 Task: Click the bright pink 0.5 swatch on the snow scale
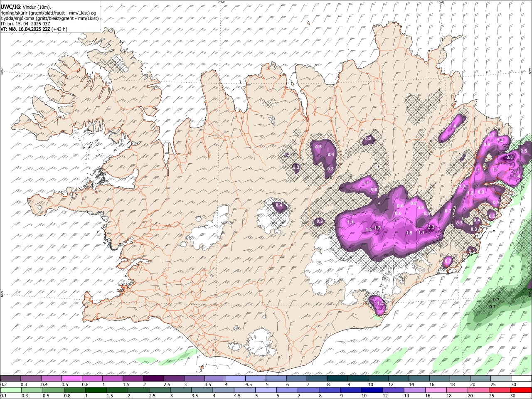pyautogui.click(x=72, y=379)
